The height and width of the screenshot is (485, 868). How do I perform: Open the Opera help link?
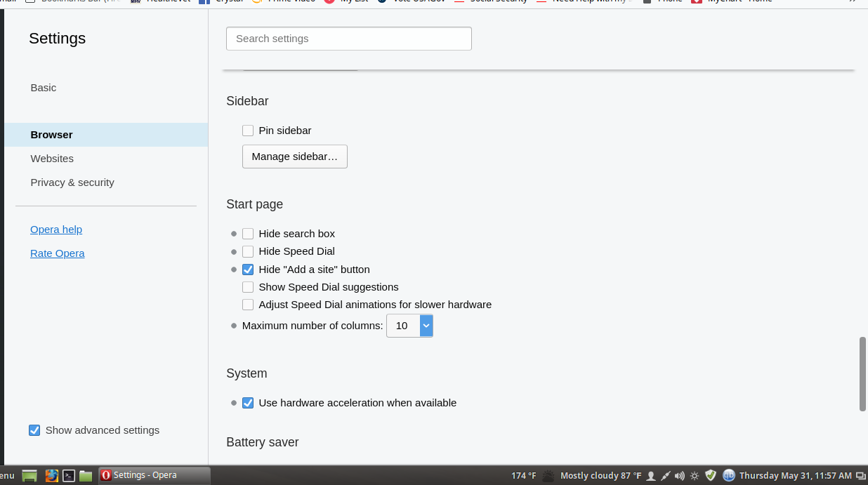coord(56,230)
